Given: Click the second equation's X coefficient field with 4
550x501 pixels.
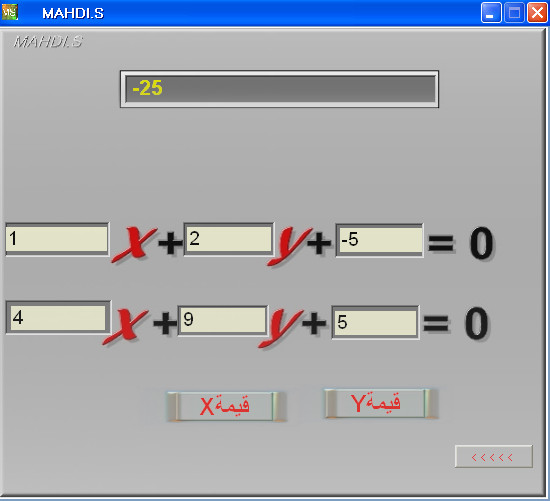Looking at the screenshot, I should (58, 318).
